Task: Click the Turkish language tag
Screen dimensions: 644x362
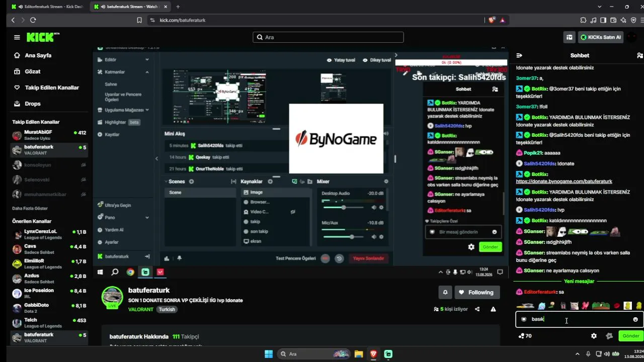Action: [167, 309]
